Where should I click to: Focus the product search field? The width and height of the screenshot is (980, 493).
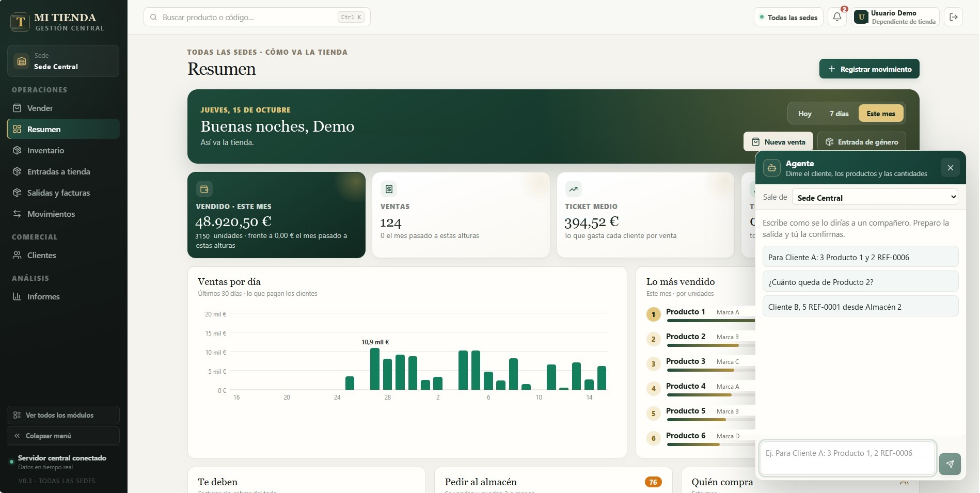257,17
